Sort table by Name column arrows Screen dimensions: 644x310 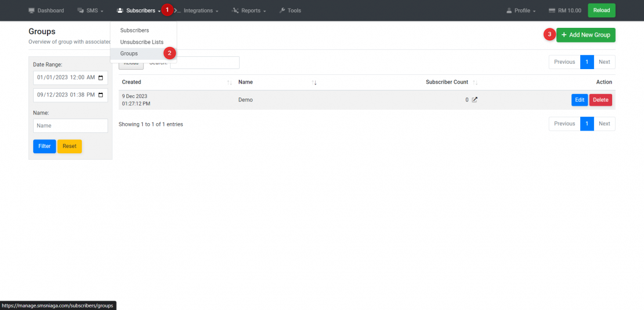pyautogui.click(x=314, y=82)
